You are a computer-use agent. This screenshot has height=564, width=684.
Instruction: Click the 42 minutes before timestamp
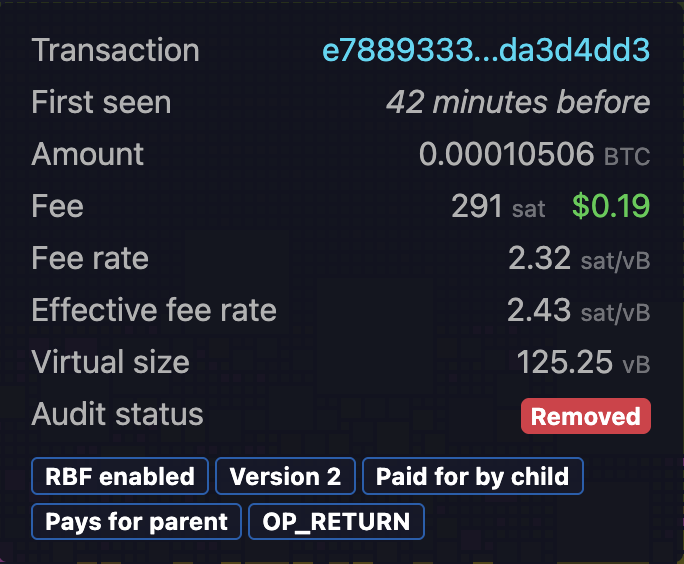coord(518,102)
